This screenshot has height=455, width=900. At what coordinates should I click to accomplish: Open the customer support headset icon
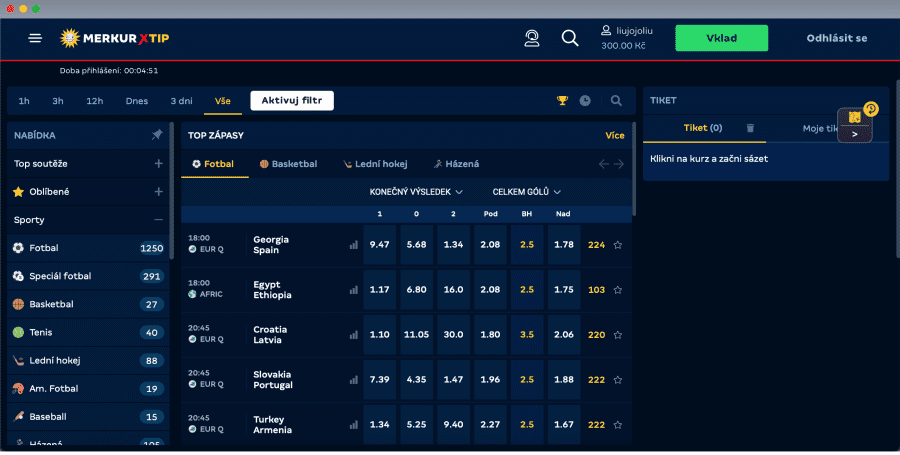pyautogui.click(x=532, y=38)
